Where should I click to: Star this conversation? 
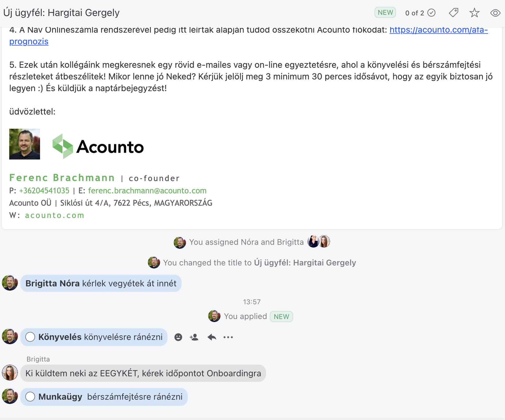[474, 13]
